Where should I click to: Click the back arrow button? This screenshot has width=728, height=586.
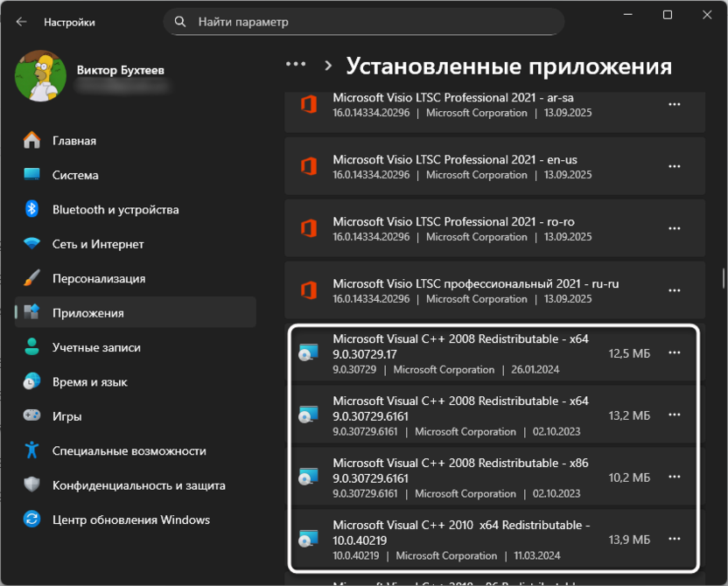click(19, 22)
